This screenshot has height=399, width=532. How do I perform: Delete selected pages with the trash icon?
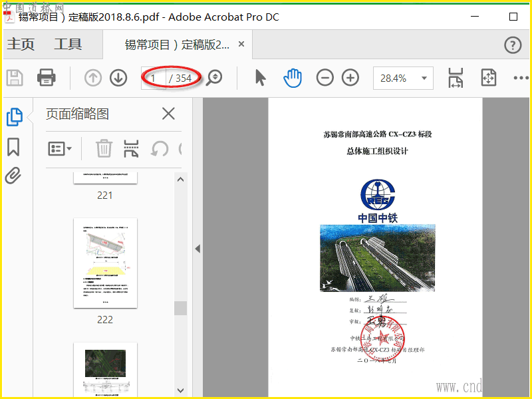click(104, 148)
